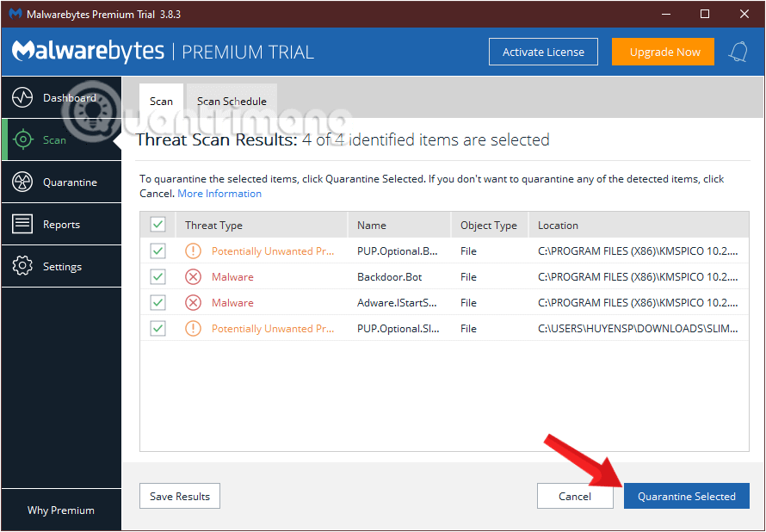Click the Settings gear icon in sidebar
This screenshot has height=532, width=766.
(22, 266)
